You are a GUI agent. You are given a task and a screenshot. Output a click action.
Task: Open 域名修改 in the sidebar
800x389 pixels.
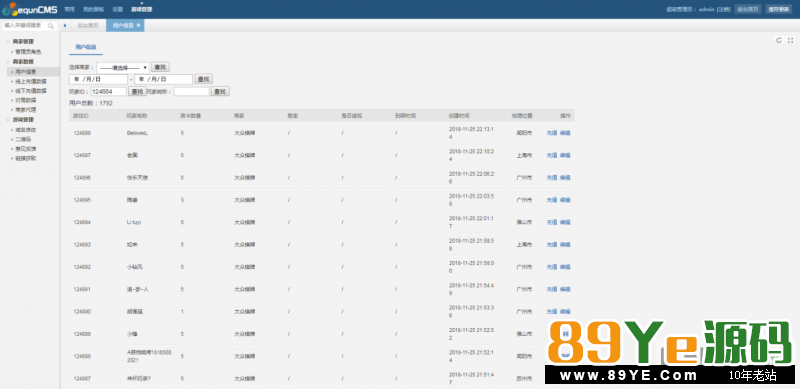point(26,130)
